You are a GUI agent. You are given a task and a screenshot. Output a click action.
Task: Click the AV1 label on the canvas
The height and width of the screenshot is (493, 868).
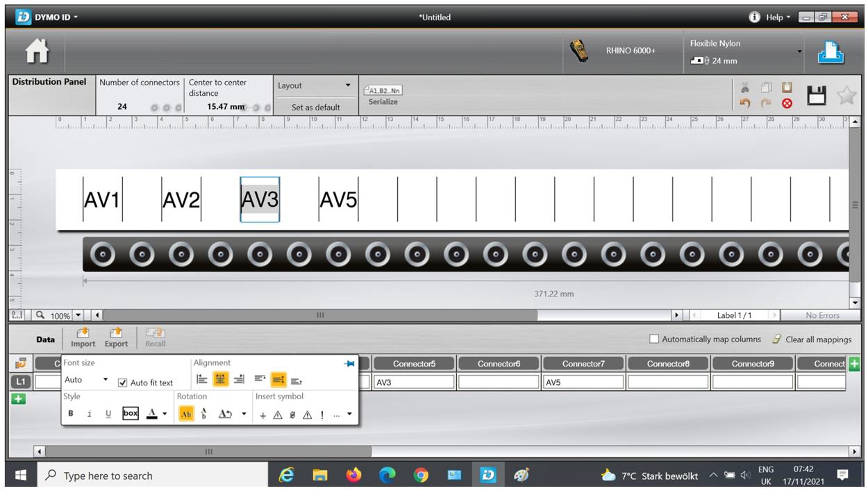click(x=102, y=200)
